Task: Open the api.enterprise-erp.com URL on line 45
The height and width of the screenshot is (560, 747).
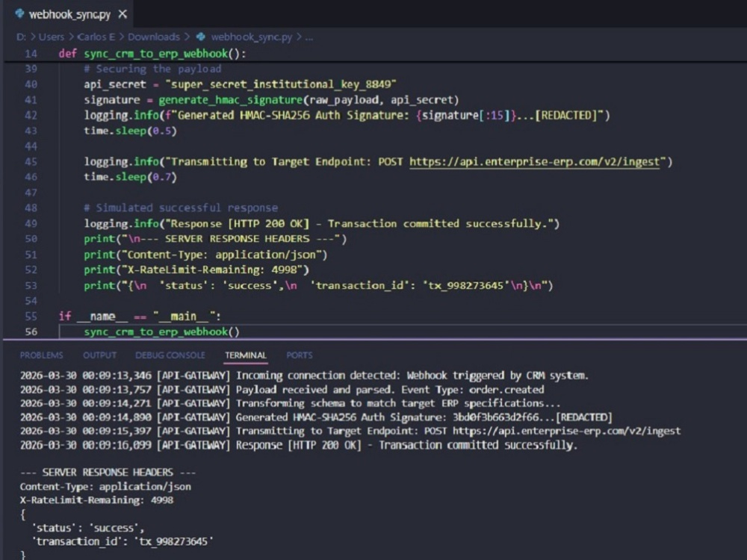Action: 535,162
